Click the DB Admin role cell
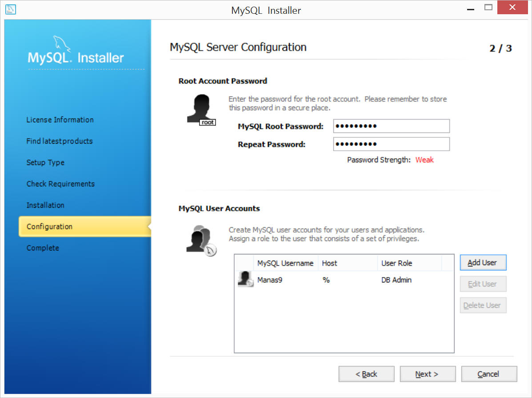Viewport: 532px width, 398px height. tap(396, 280)
